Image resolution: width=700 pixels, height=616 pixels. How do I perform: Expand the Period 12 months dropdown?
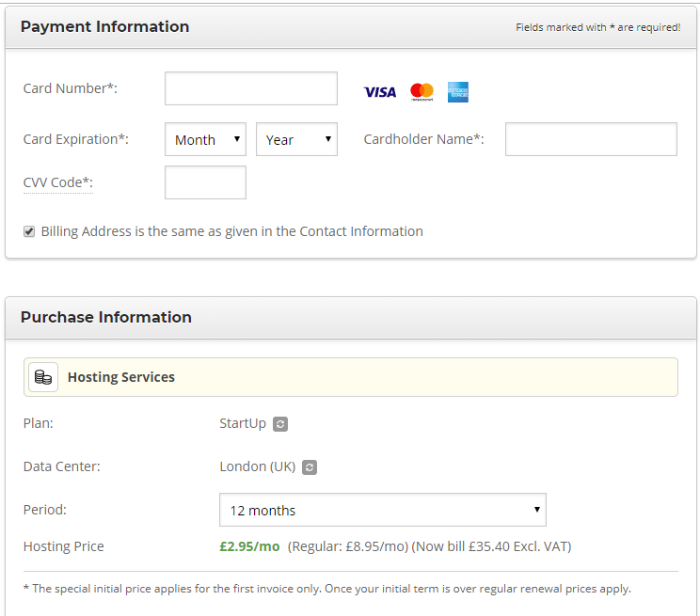click(x=382, y=510)
